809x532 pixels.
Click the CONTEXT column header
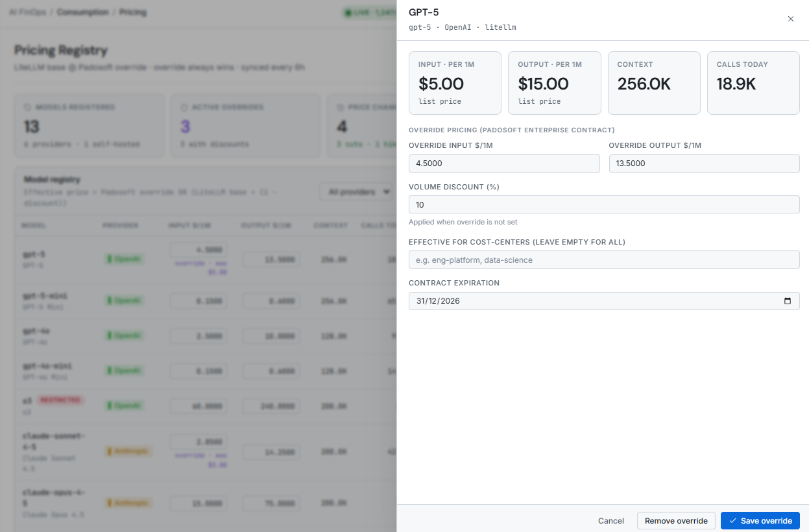(331, 225)
